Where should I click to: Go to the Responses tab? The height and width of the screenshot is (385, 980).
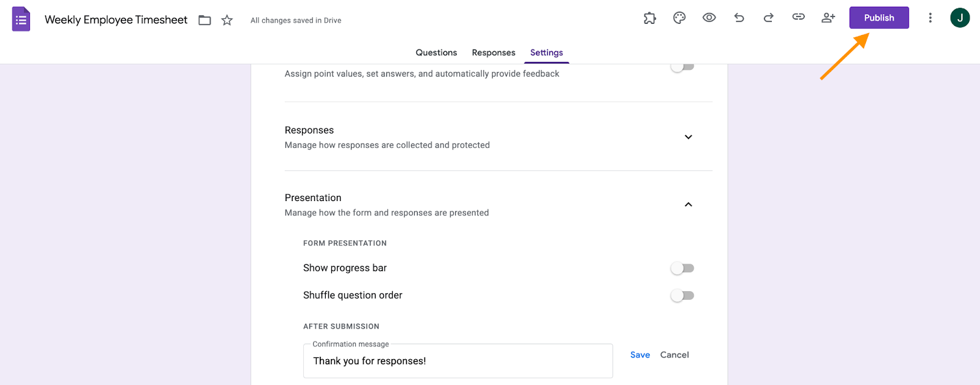pyautogui.click(x=494, y=53)
